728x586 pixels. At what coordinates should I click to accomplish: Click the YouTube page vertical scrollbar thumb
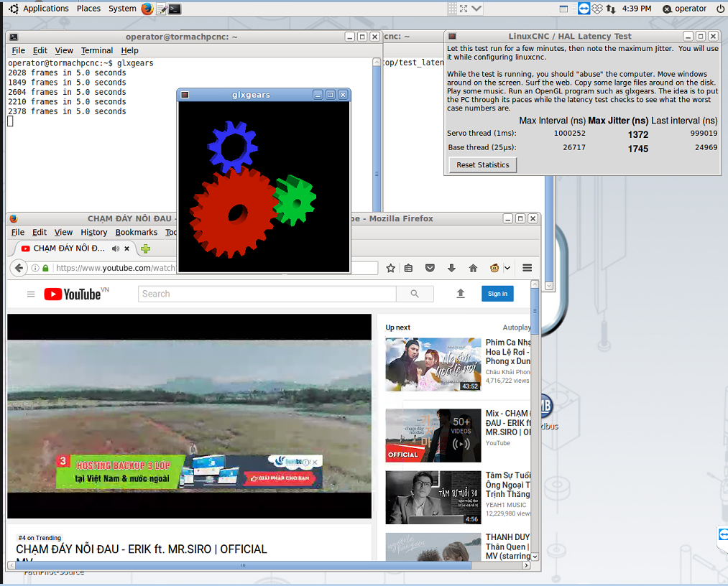[535, 311]
